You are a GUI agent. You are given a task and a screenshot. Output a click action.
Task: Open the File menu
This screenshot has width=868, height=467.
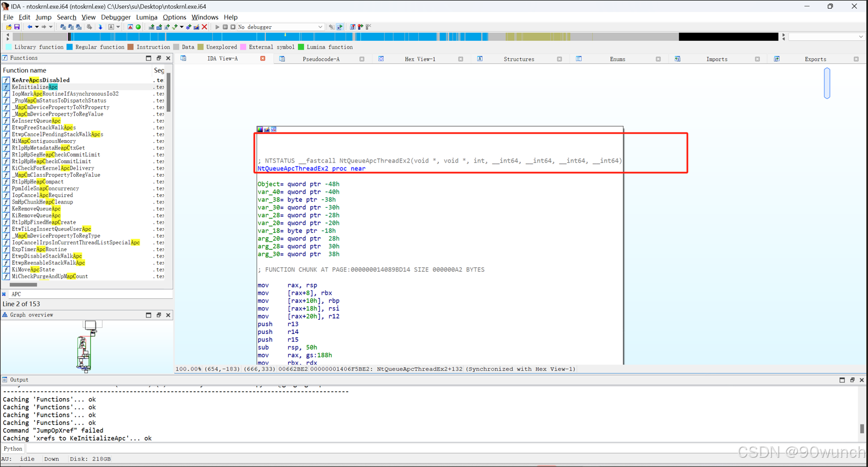click(8, 17)
